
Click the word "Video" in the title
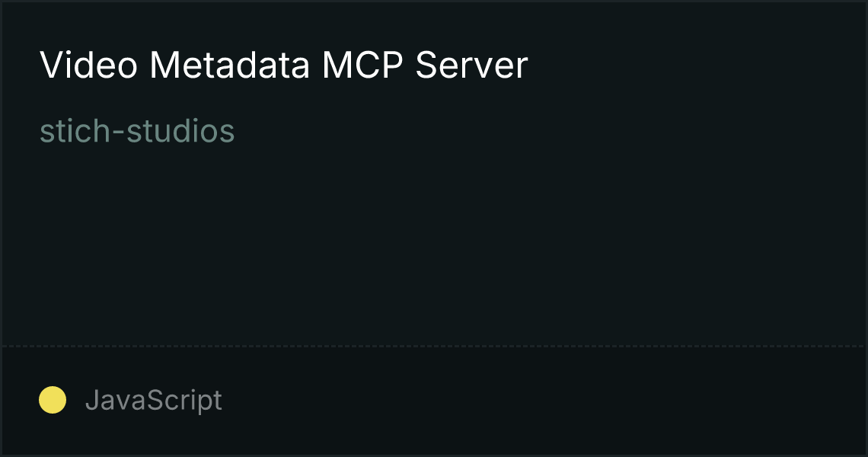(88, 65)
